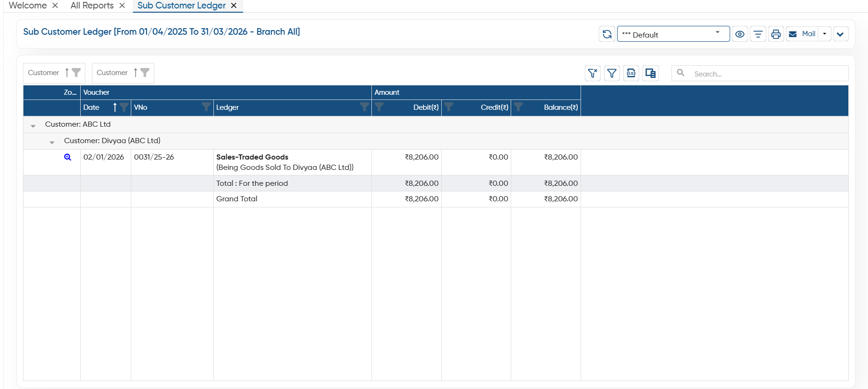Open the column chooser icon
The height and width of the screenshot is (389, 868).
650,73
